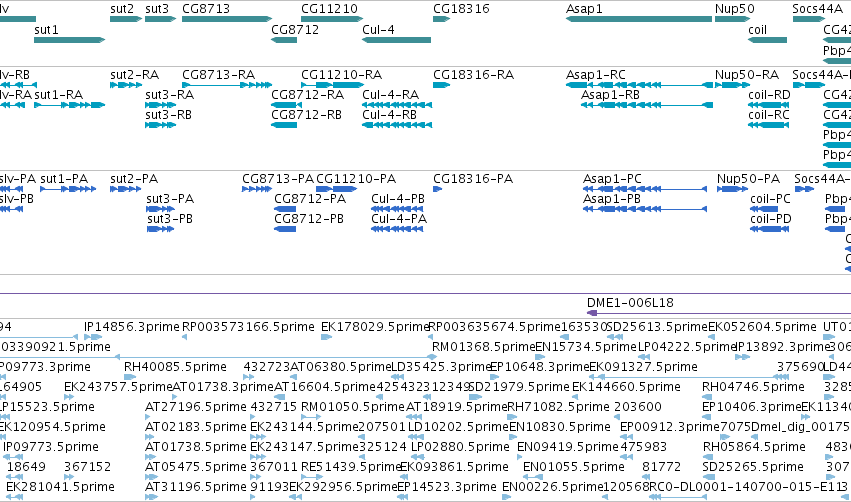
Task: Select the AT27196.5prime EST
Action: [148, 417]
